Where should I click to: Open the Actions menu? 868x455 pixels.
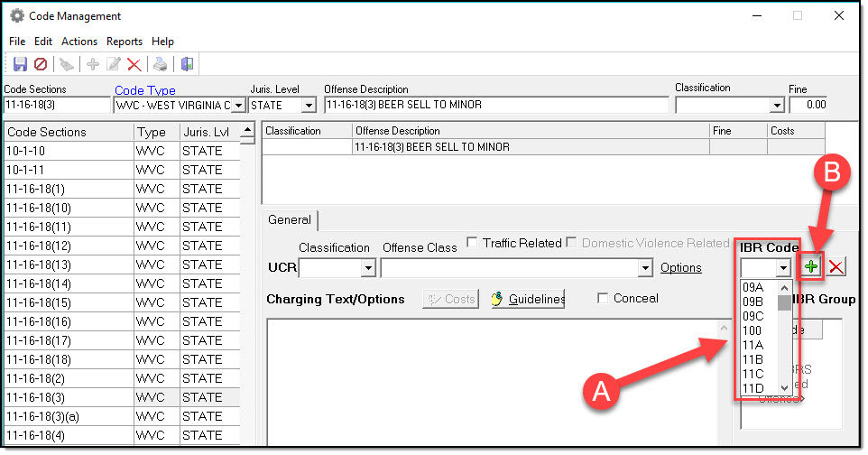[79, 42]
